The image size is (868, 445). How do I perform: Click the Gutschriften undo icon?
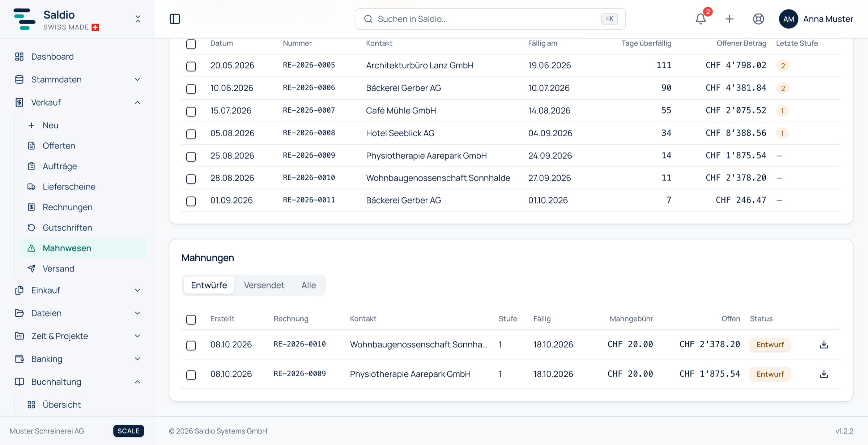pos(31,228)
